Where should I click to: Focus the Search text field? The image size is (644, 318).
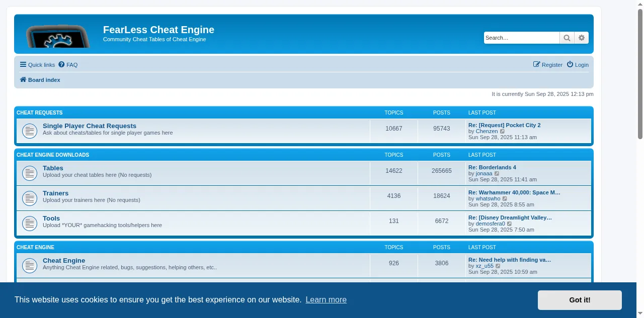(521, 38)
